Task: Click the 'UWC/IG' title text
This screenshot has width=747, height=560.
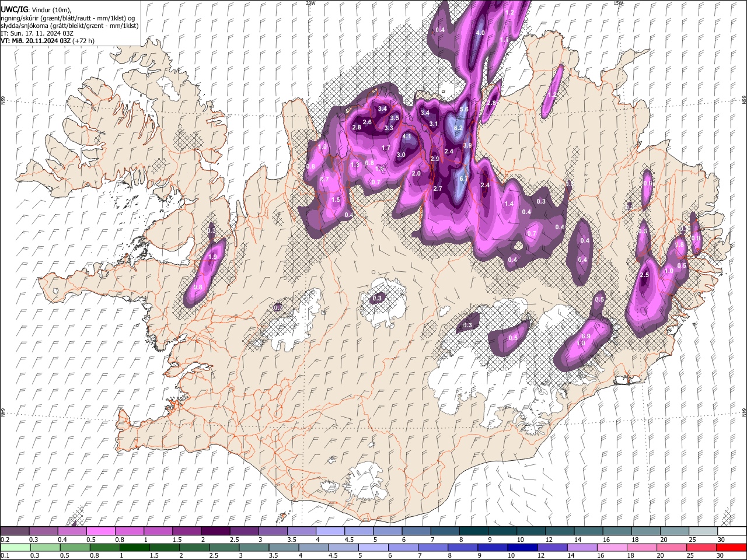Action: (x=13, y=10)
